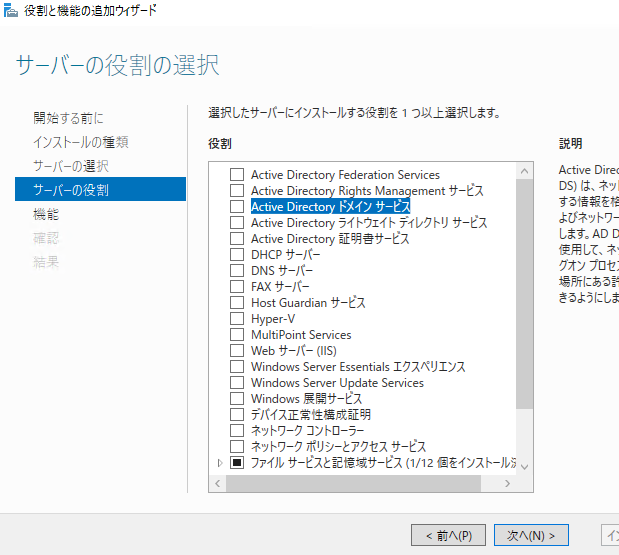Enable Active Directory ドメイン サービス checkbox
Image resolution: width=619 pixels, height=555 pixels.
237,206
